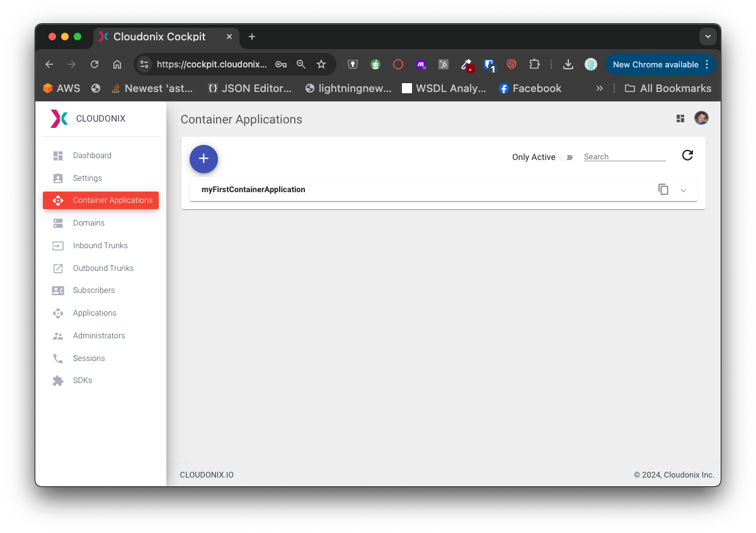Click the Cloudonix logo in the sidebar

point(59,118)
